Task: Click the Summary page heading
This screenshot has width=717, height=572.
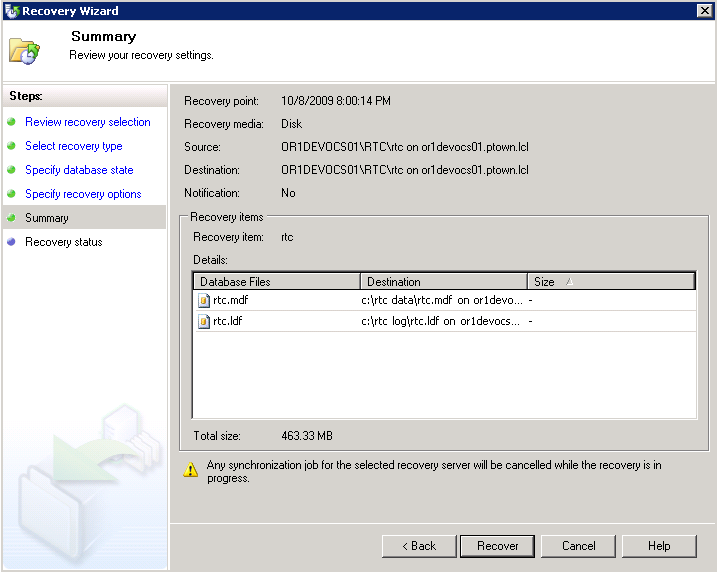Action: click(x=103, y=37)
